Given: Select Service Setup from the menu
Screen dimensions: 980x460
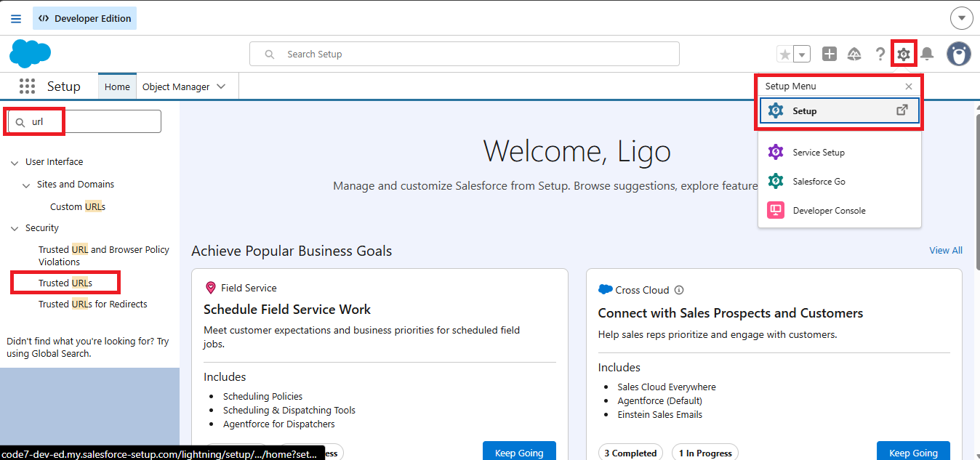Looking at the screenshot, I should coord(840,153).
